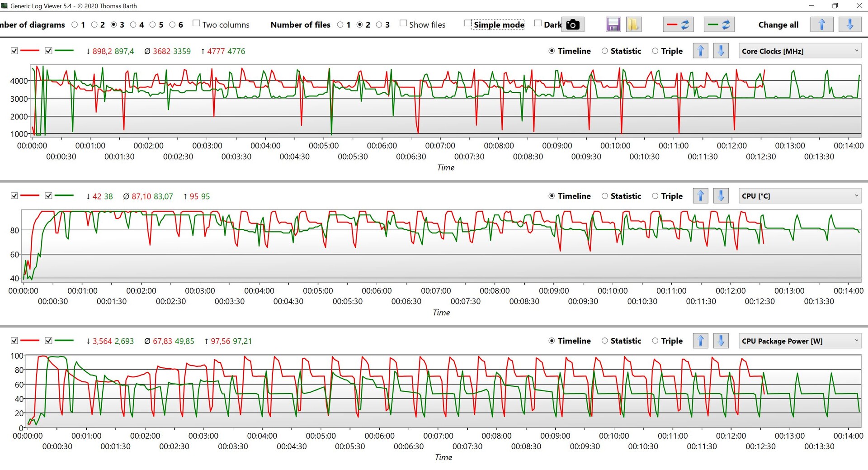868x470 pixels.
Task: Click the floppy disk save icon
Action: click(613, 24)
